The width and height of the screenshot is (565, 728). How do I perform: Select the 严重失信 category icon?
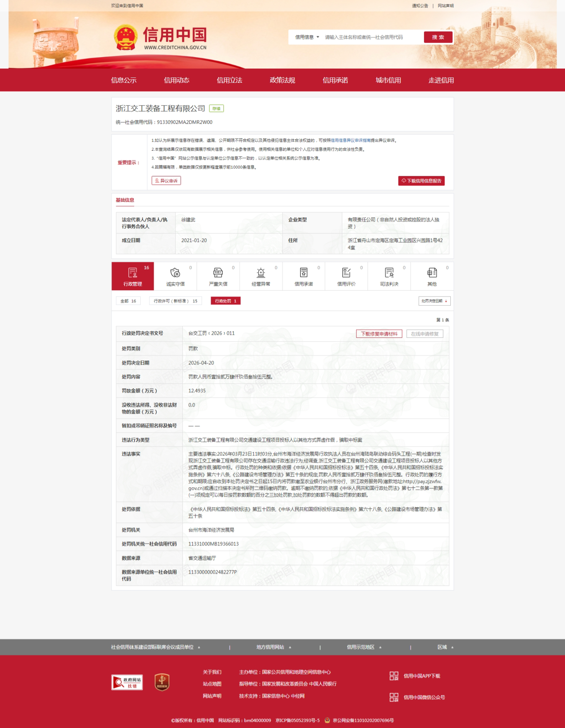[x=218, y=273]
